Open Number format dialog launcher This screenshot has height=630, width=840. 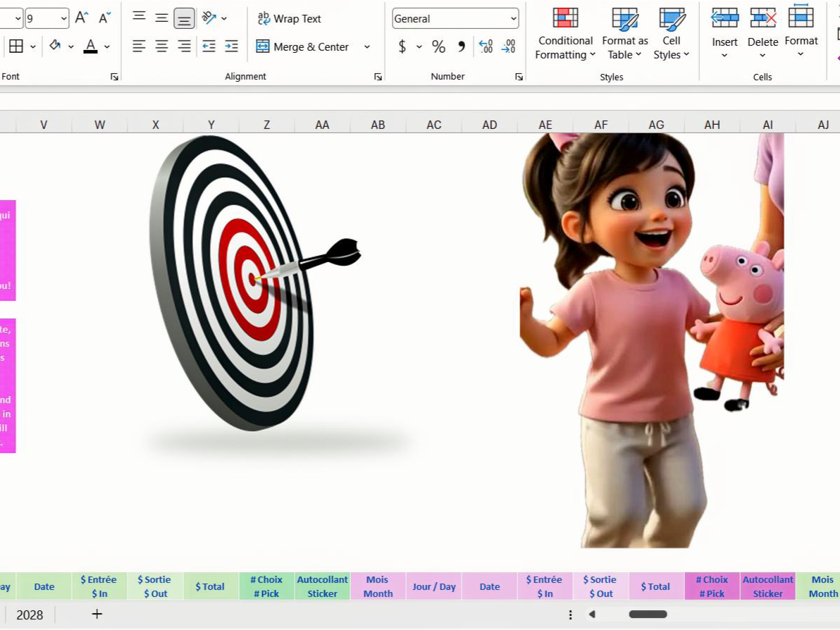pos(519,77)
